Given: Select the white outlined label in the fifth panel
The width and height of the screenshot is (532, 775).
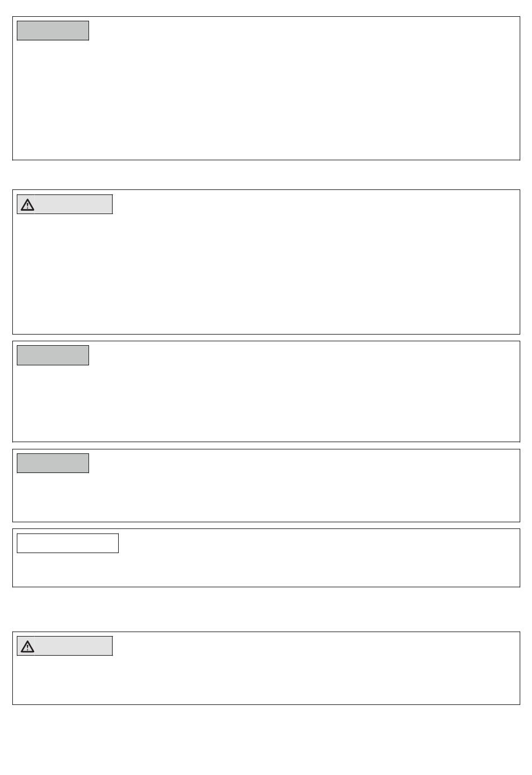Looking at the screenshot, I should point(68,544).
